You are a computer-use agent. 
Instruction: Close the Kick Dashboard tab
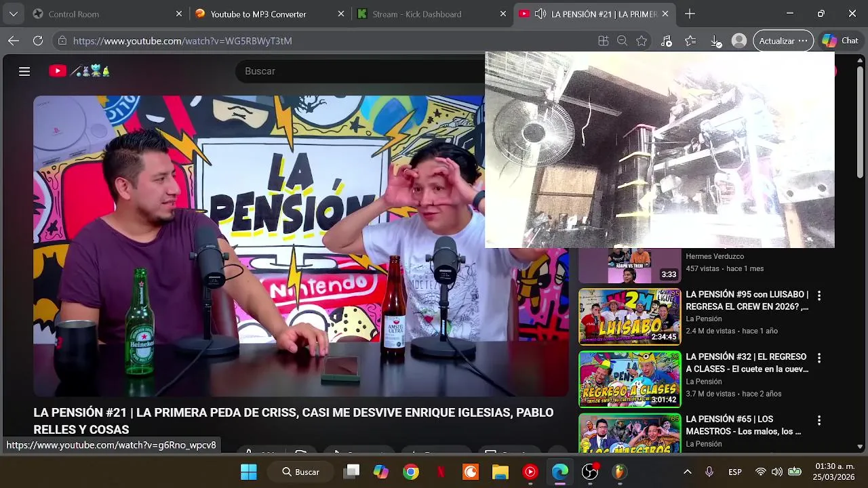pos(503,14)
